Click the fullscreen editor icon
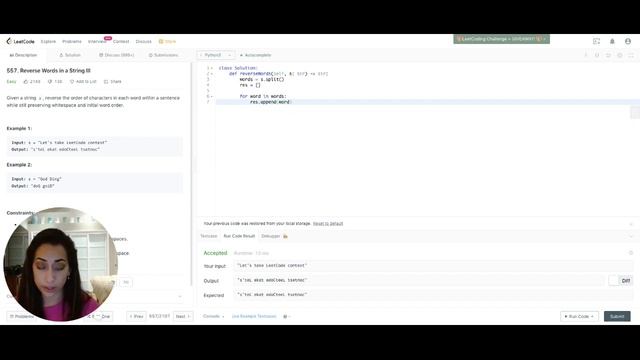 pyautogui.click(x=631, y=55)
